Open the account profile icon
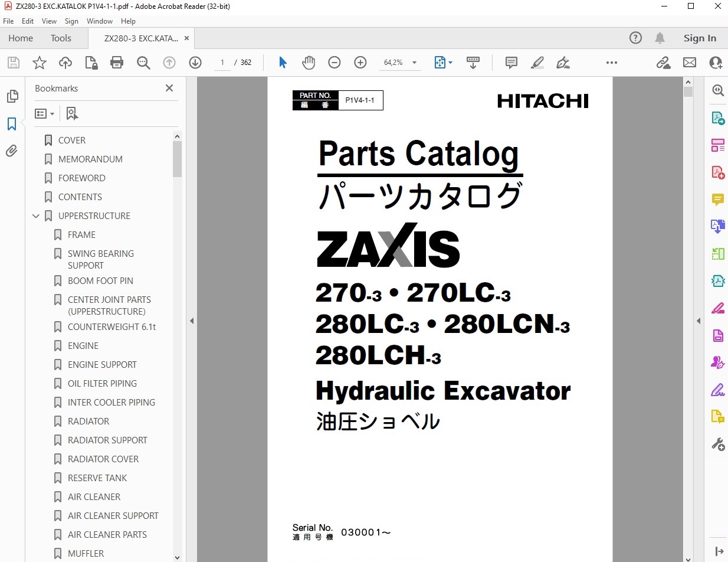Screen dimensions: 728x562 pos(716,63)
